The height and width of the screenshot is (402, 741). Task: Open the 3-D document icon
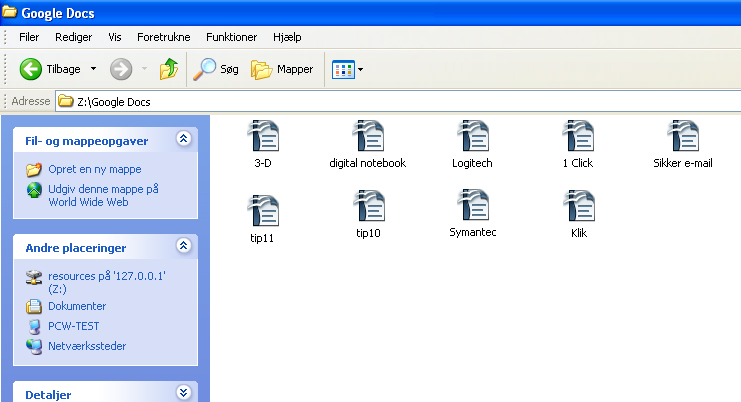(264, 137)
